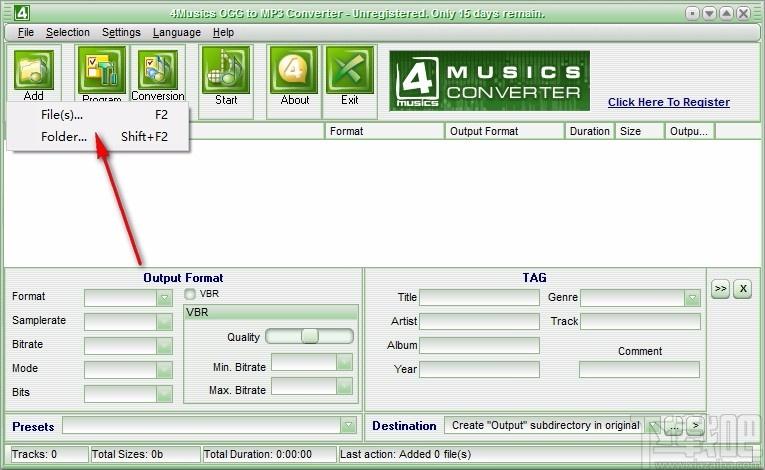Click the Format column header
Screen dimensions: 765x470
coord(384,131)
